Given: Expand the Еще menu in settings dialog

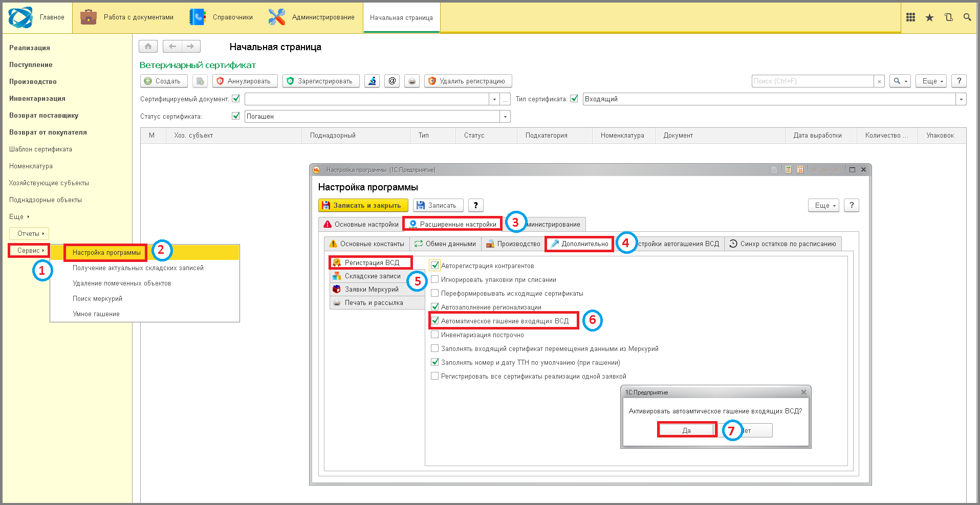Looking at the screenshot, I should coord(824,205).
